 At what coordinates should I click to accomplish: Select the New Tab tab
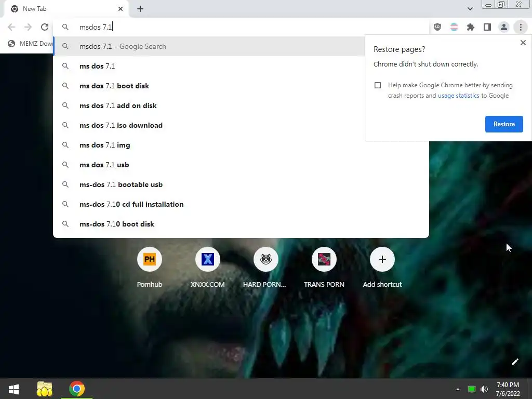tap(66, 9)
